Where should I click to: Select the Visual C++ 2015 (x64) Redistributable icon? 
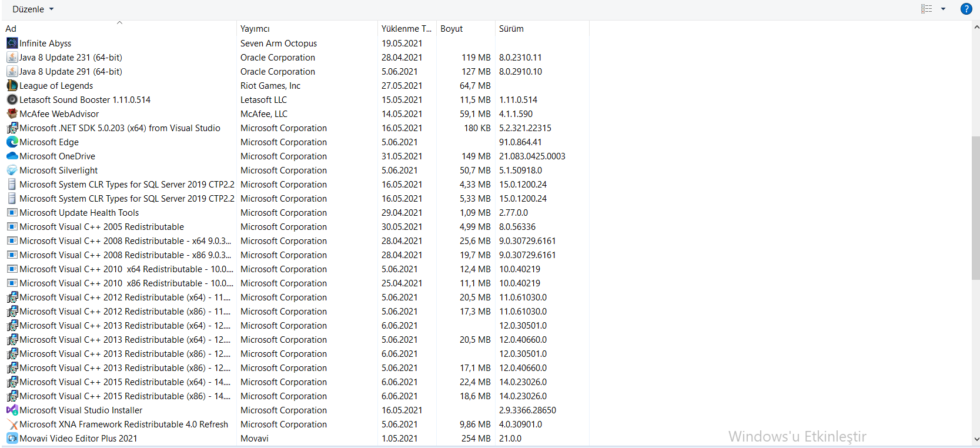12,382
